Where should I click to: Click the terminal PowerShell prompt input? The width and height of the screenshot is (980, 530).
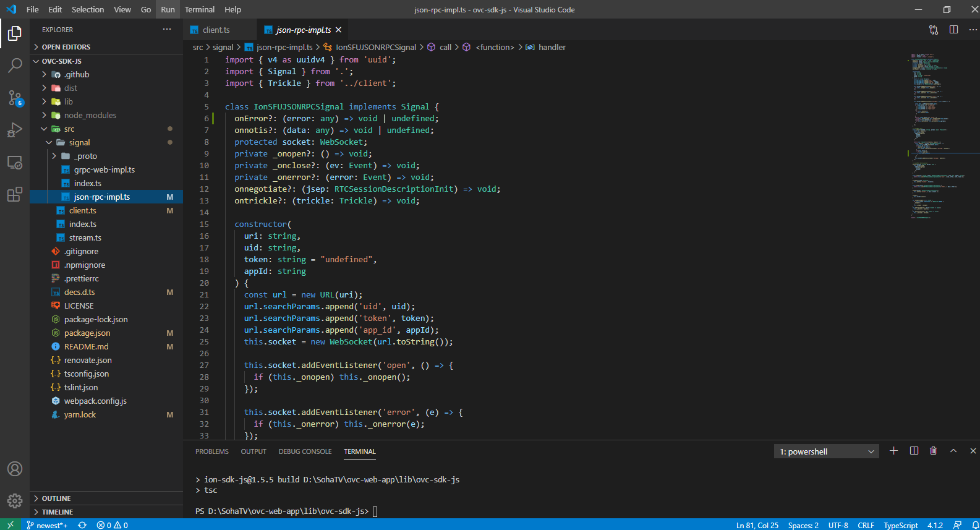pyautogui.click(x=375, y=511)
